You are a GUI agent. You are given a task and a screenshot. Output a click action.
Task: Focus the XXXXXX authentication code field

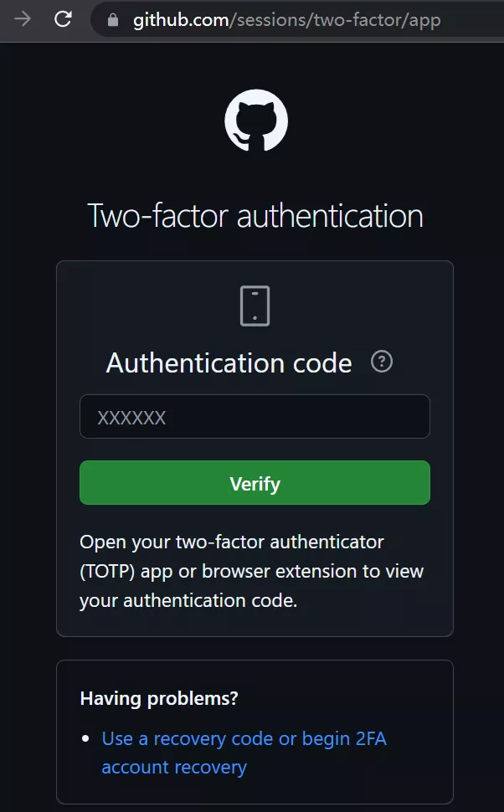pyautogui.click(x=255, y=417)
